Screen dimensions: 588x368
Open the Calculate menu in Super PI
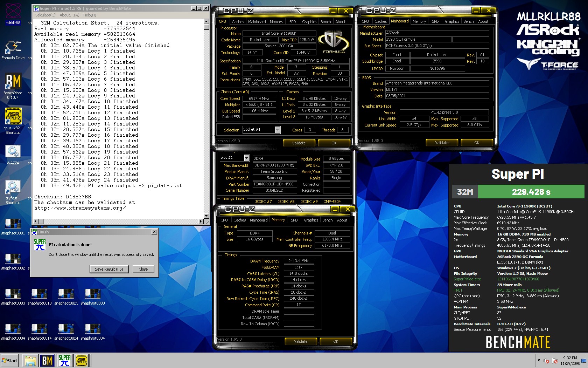45,15
